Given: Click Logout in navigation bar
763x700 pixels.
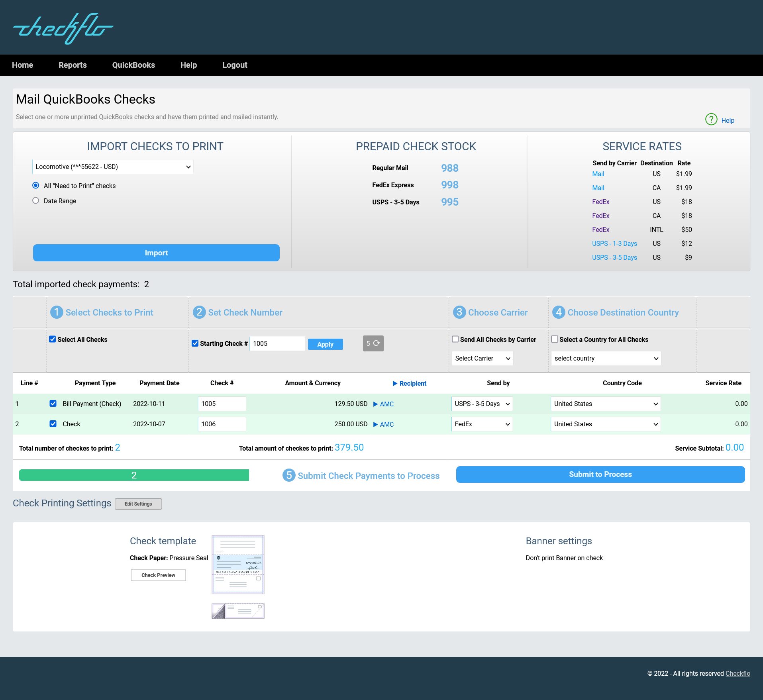Looking at the screenshot, I should tap(235, 65).
